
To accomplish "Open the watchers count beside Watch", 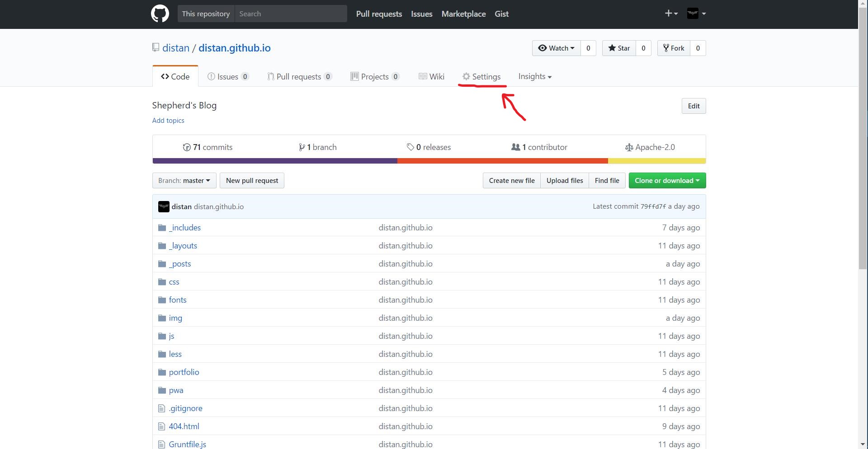I will tap(588, 48).
